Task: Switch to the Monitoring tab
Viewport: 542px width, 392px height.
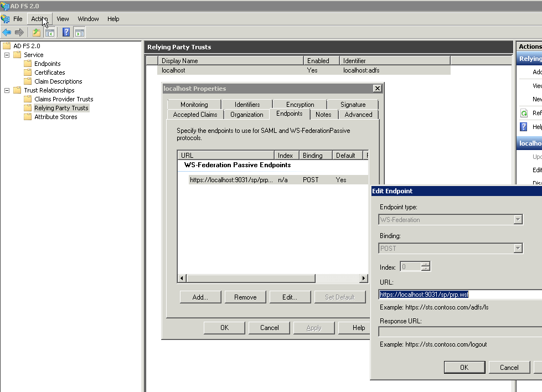Action: tap(193, 104)
